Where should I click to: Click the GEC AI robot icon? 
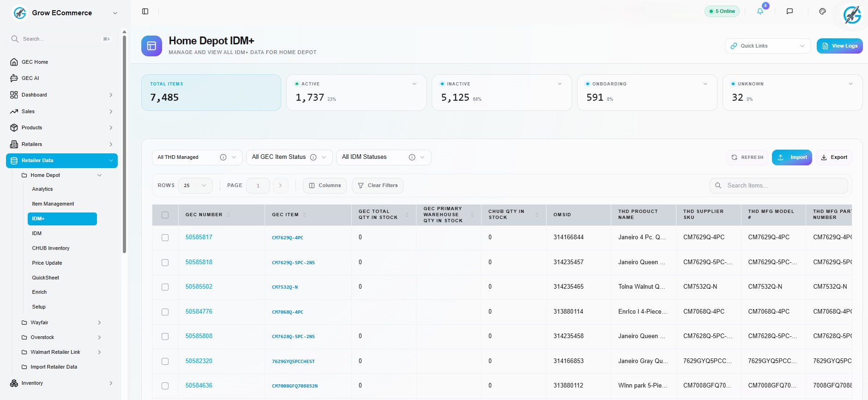pos(14,78)
